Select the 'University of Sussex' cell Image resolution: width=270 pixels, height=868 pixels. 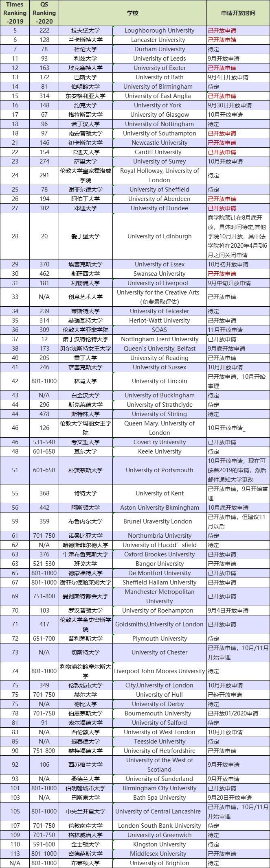[160, 367]
